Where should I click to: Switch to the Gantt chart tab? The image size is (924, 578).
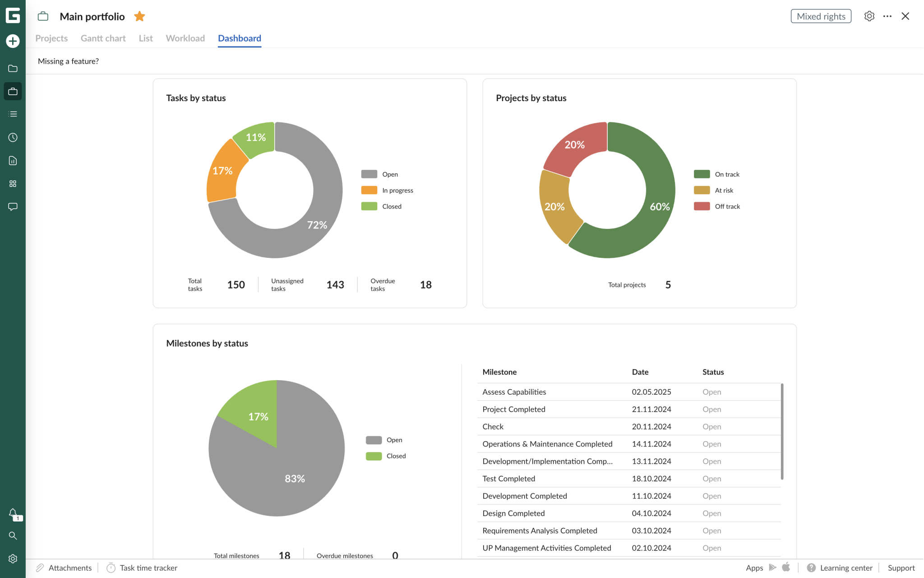point(102,38)
